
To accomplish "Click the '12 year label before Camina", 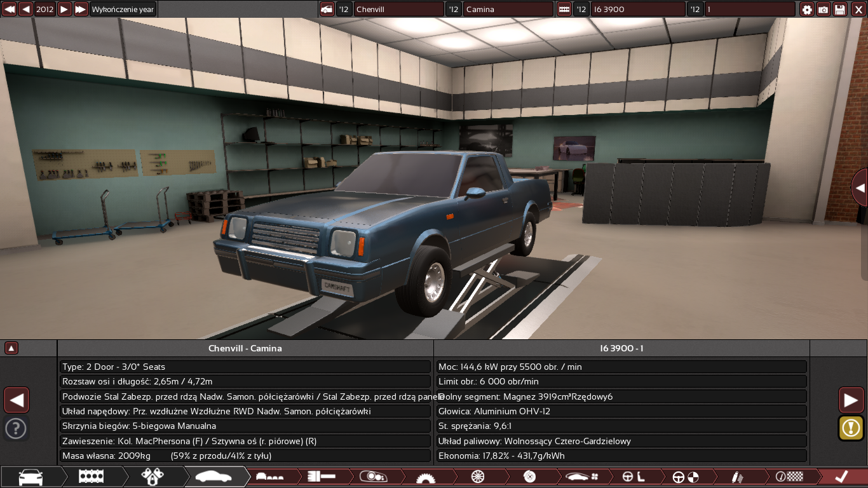I will pyautogui.click(x=453, y=9).
